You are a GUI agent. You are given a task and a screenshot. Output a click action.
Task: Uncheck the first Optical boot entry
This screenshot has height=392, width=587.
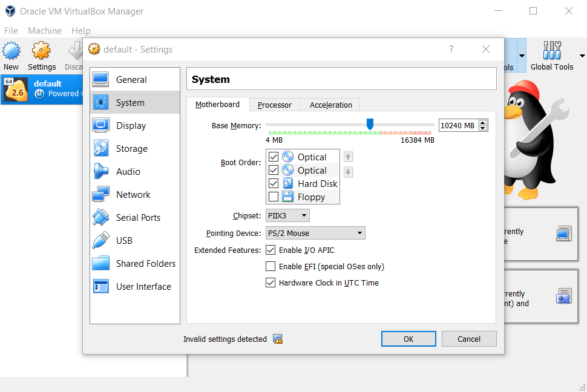pyautogui.click(x=274, y=157)
